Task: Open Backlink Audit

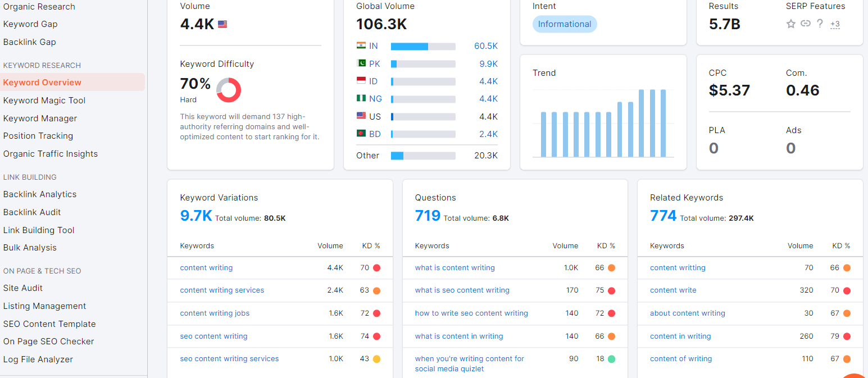Action: (x=32, y=212)
